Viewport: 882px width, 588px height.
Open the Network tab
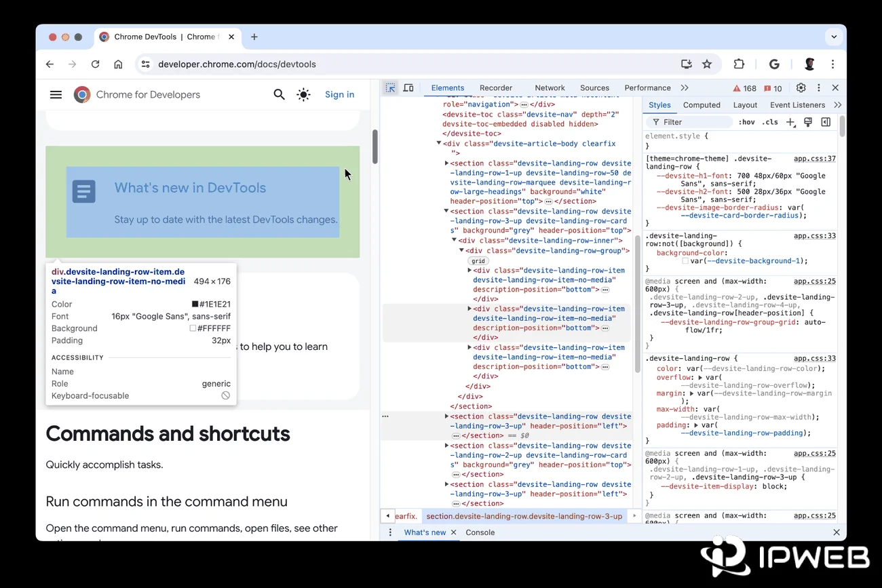click(x=550, y=87)
